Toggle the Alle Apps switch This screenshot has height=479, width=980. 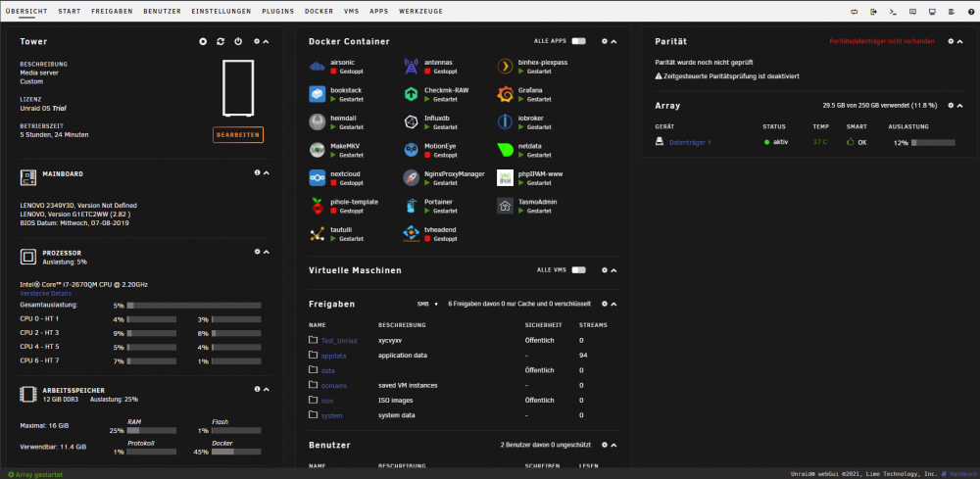579,41
